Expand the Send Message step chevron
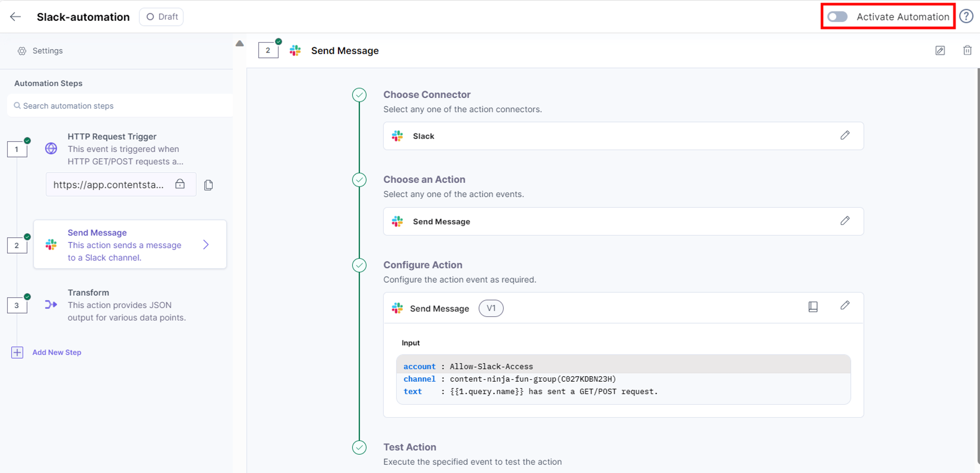The width and height of the screenshot is (980, 473). click(x=206, y=244)
